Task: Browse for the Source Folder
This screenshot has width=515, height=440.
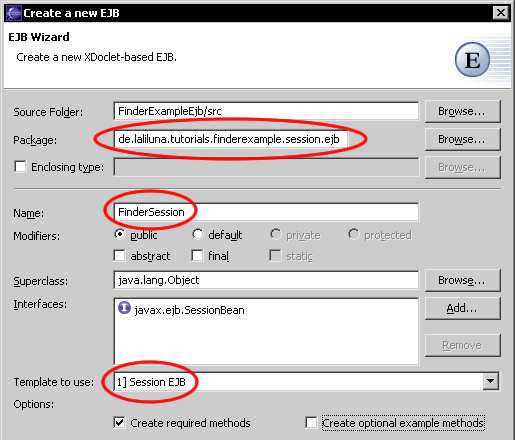Action: [x=463, y=111]
